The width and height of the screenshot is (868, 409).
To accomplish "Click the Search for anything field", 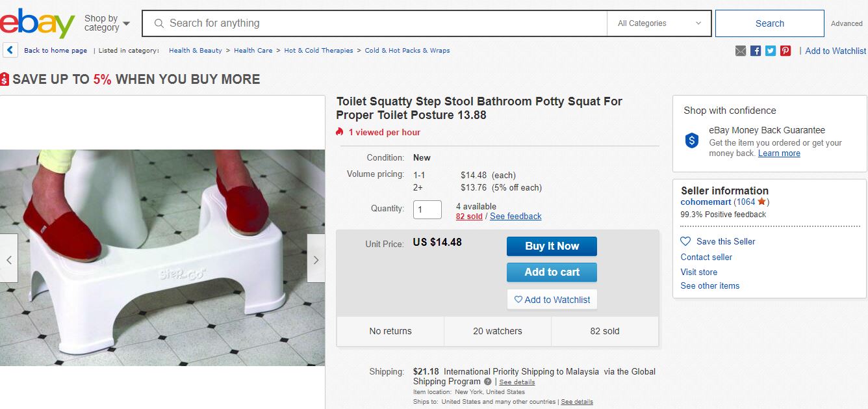I will coord(383,23).
